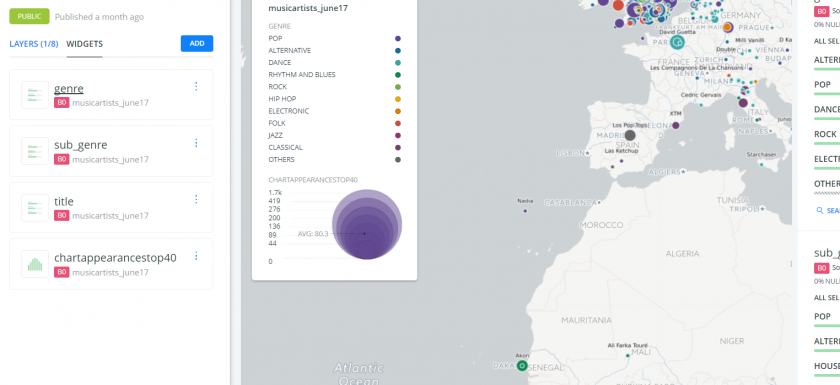Open the chartappearancestop40 widget

115,258
